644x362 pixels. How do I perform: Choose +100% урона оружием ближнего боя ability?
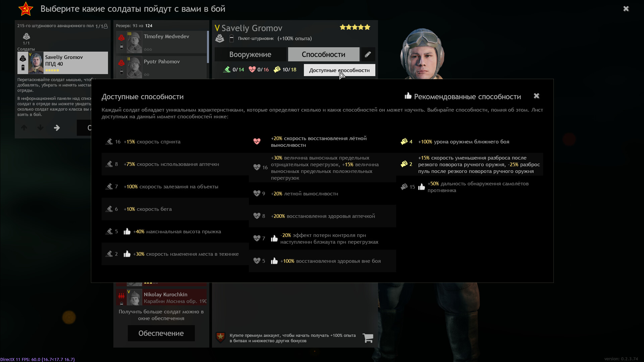(x=470, y=142)
